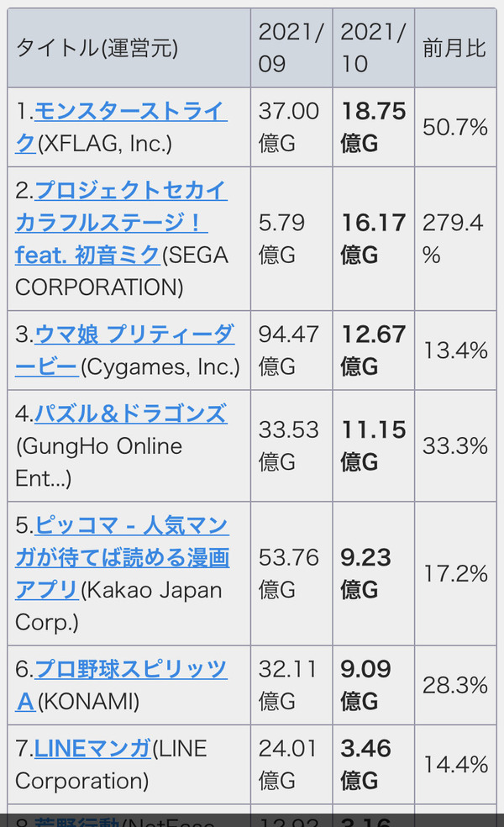Open the パズル&ドラゴンズ link
The height and width of the screenshot is (827, 504).
point(131,413)
